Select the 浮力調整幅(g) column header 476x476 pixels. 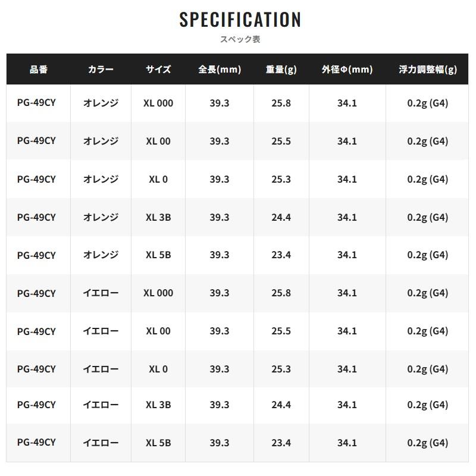pyautogui.click(x=427, y=69)
